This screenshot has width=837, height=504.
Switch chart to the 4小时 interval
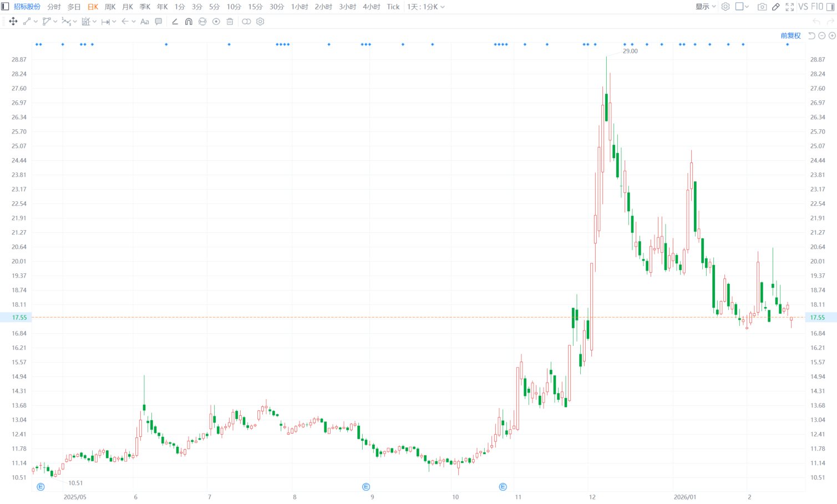(x=372, y=7)
